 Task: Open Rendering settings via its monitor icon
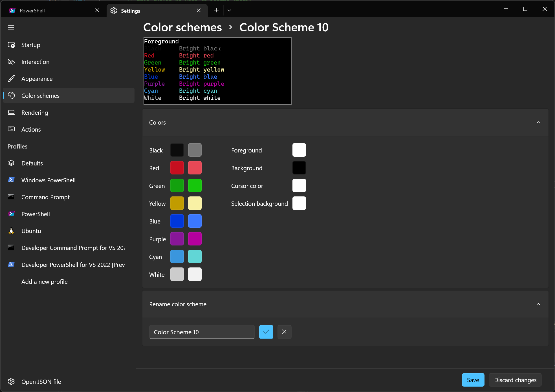click(11, 112)
